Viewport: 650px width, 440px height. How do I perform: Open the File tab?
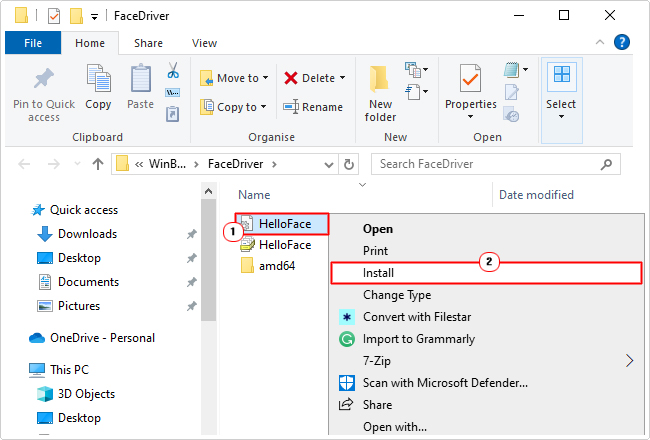[x=33, y=43]
